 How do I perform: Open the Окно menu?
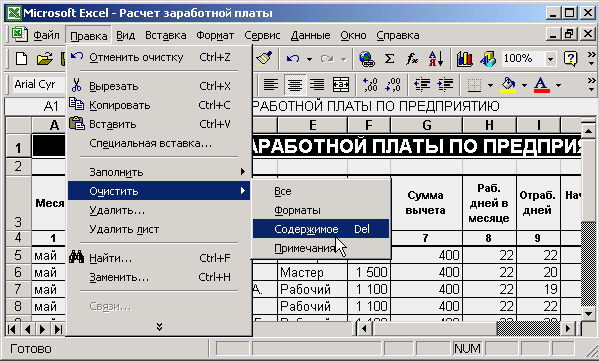353,36
